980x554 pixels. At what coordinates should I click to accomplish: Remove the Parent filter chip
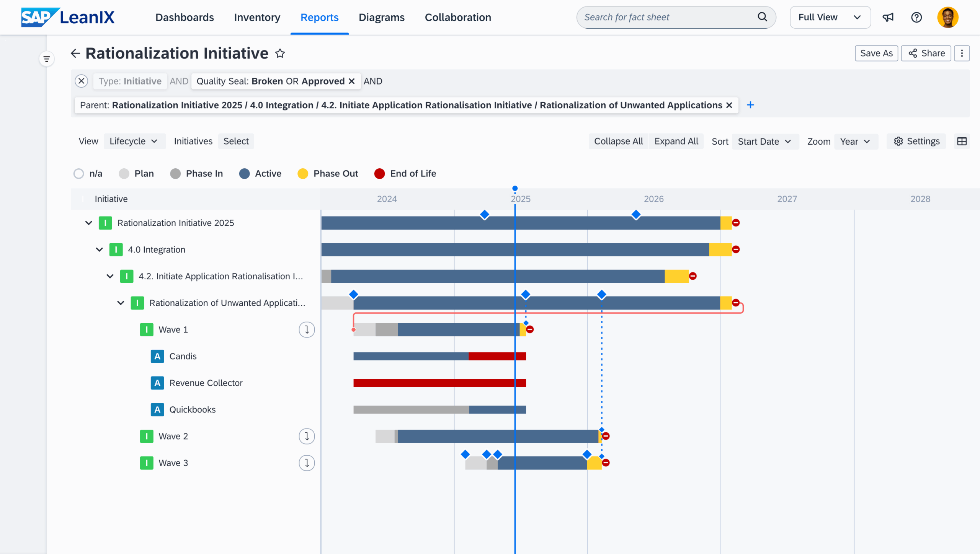click(729, 105)
